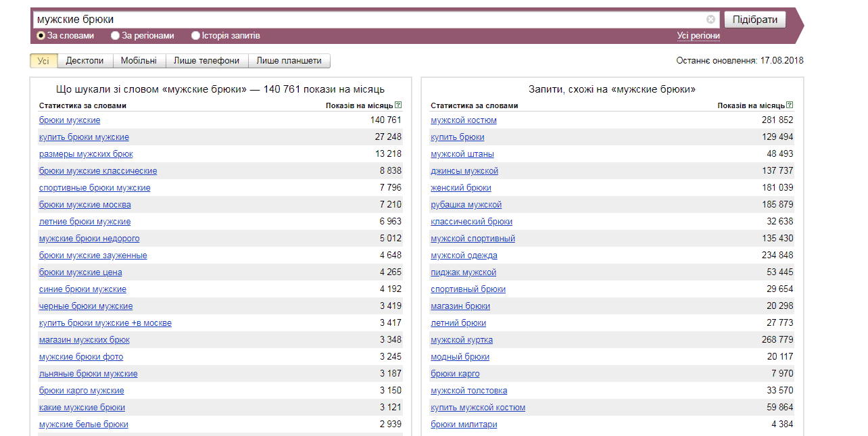This screenshot has width=868, height=436.
Task: Clear the search field with the X icon
Action: click(710, 20)
